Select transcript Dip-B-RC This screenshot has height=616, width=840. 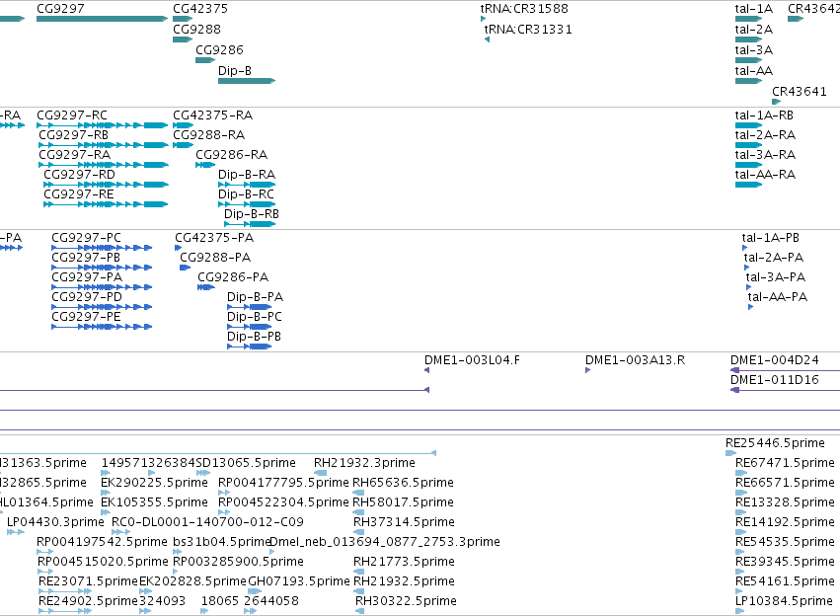coord(247,204)
